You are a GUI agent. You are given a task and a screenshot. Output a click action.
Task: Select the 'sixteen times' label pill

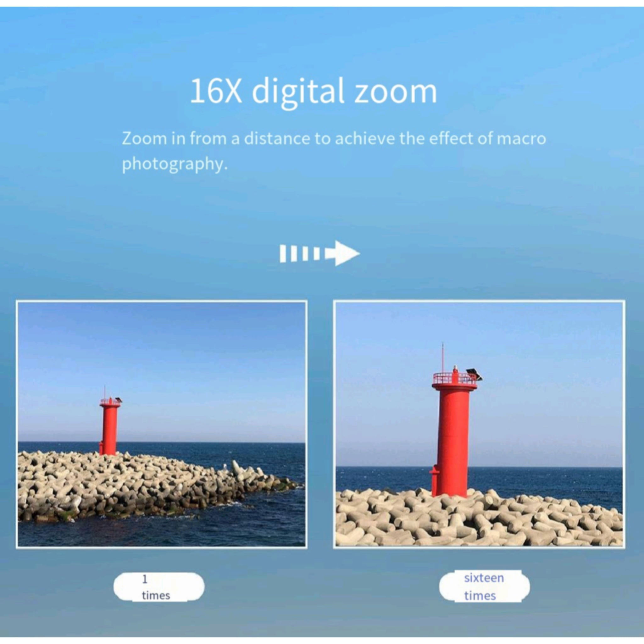click(484, 586)
